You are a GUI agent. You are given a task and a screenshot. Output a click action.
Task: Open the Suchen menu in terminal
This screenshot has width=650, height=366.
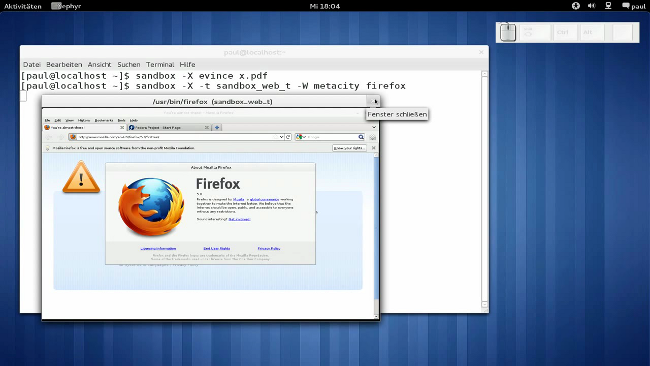coord(129,65)
